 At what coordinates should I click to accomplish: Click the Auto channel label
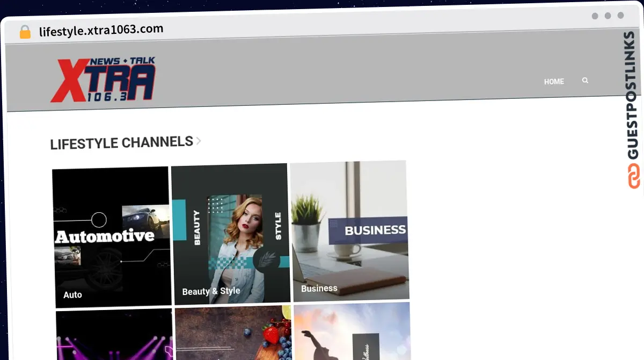[72, 294]
